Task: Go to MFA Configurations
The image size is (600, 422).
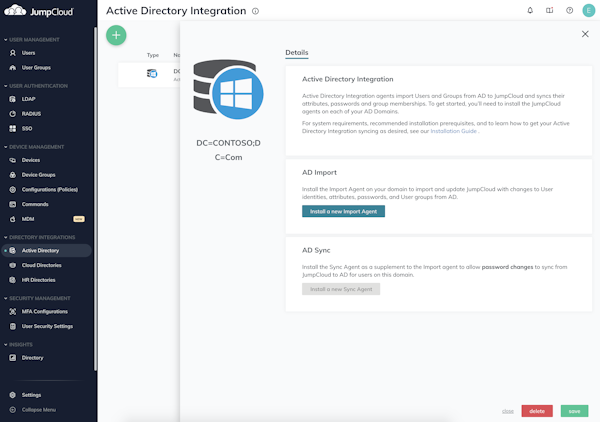Action: pyautogui.click(x=44, y=311)
